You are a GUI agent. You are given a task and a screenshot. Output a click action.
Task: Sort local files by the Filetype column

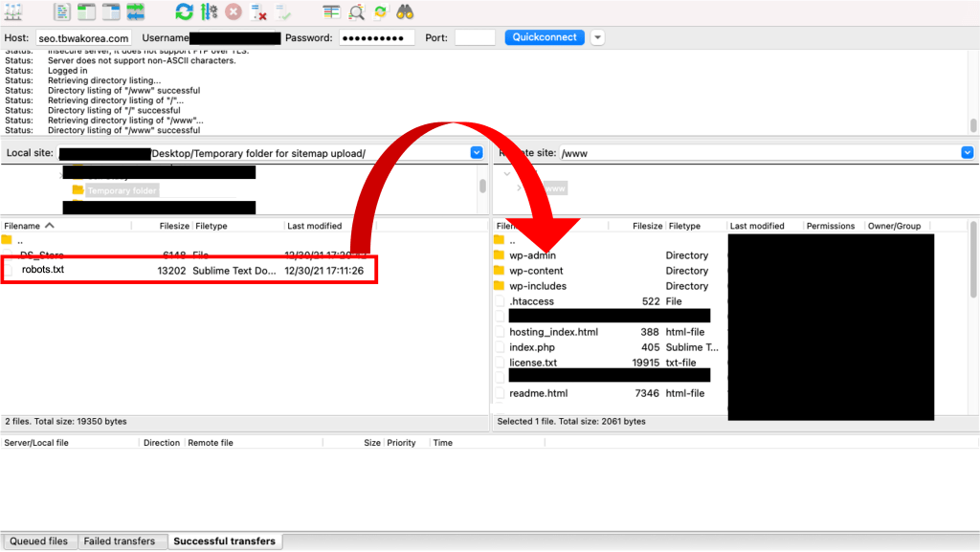pyautogui.click(x=238, y=226)
